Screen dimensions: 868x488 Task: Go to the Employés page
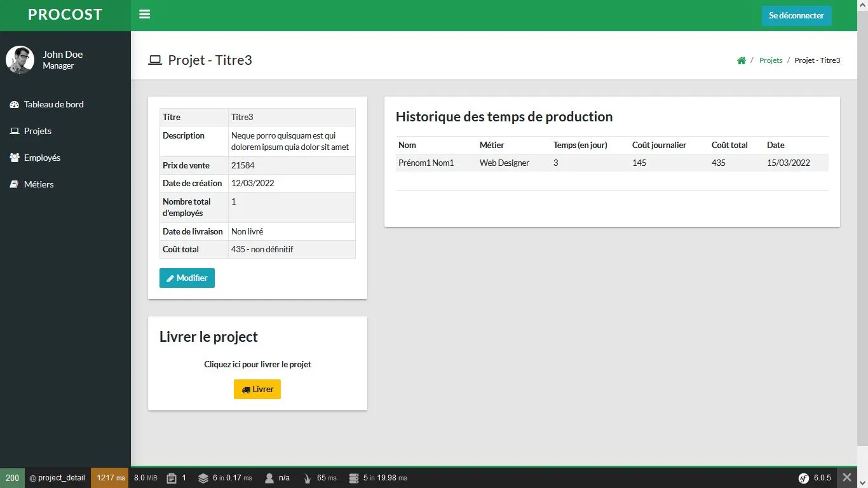65,158
